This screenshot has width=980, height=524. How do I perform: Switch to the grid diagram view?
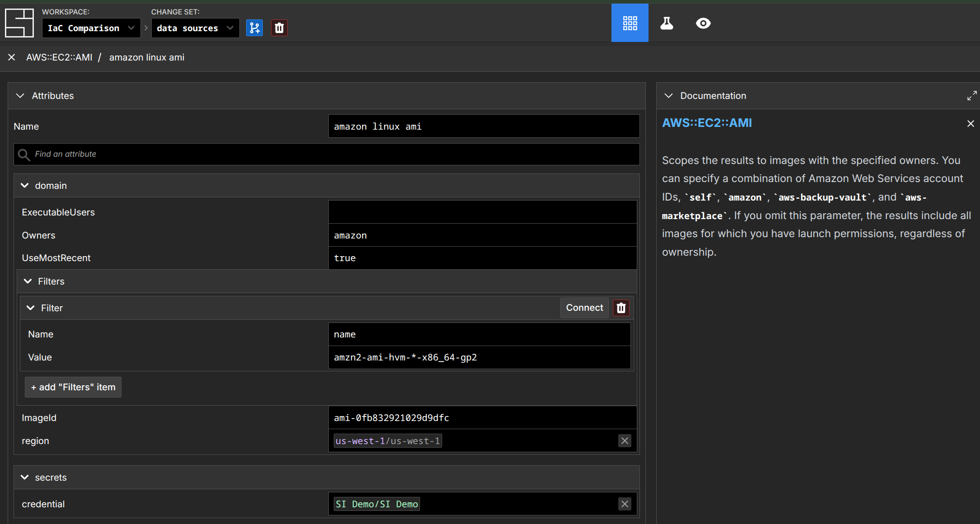(x=630, y=23)
